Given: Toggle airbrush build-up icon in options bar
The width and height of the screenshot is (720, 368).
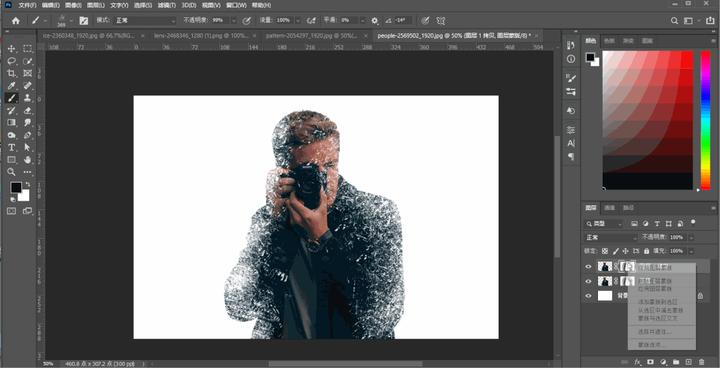Looking at the screenshot, I should 312,21.
